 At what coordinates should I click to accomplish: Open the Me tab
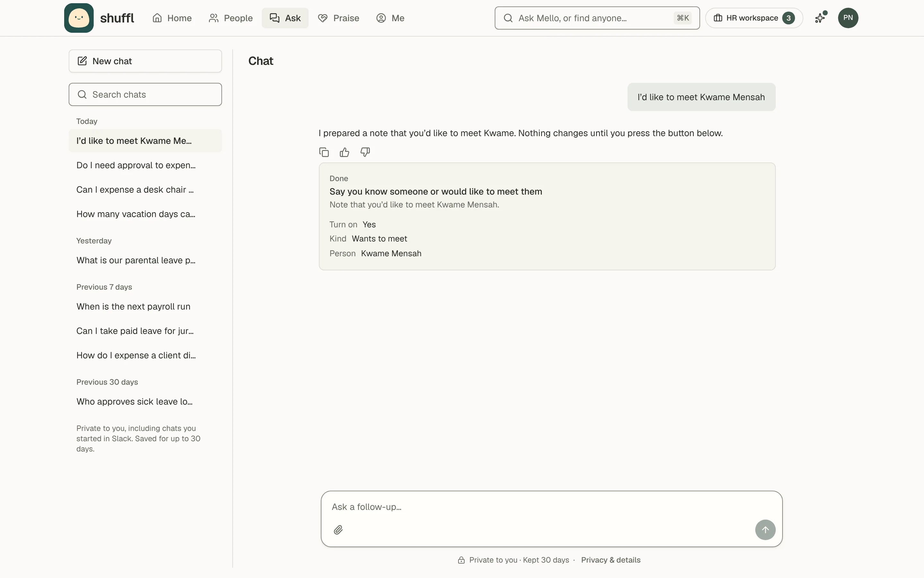coord(390,18)
